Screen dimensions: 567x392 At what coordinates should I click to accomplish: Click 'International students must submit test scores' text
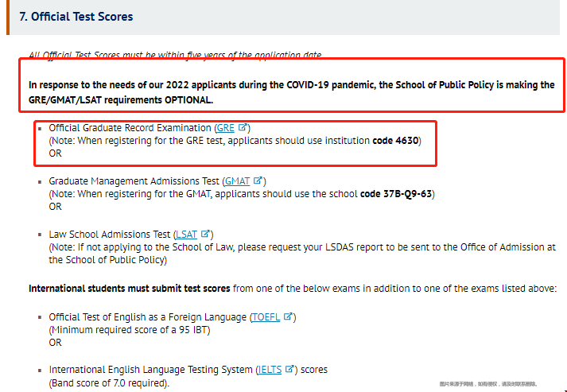click(130, 289)
